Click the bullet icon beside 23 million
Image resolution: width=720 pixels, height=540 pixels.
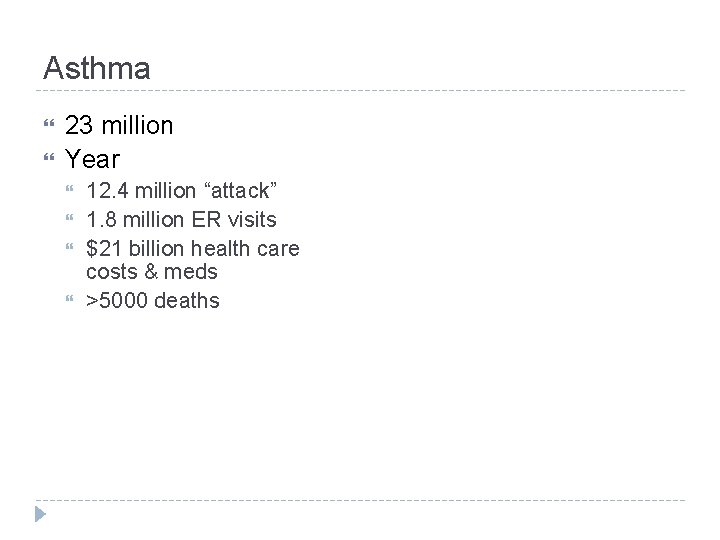[x=49, y=126]
